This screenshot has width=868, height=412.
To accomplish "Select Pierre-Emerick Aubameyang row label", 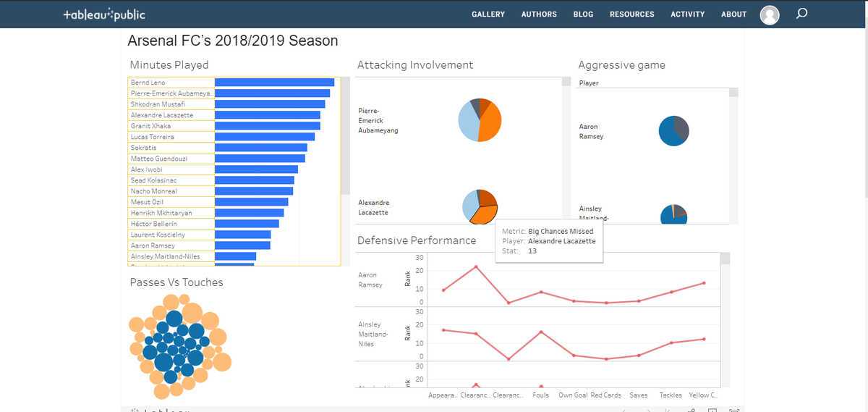I will (x=171, y=93).
